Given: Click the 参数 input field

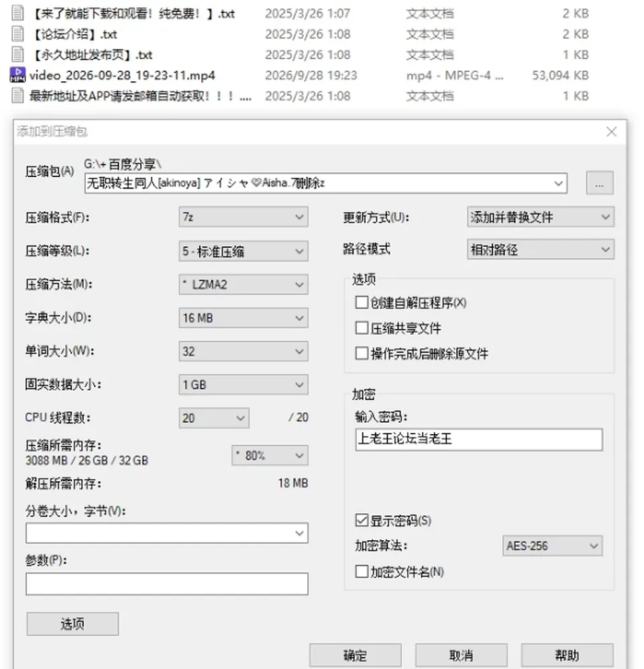Looking at the screenshot, I should pos(167,584).
